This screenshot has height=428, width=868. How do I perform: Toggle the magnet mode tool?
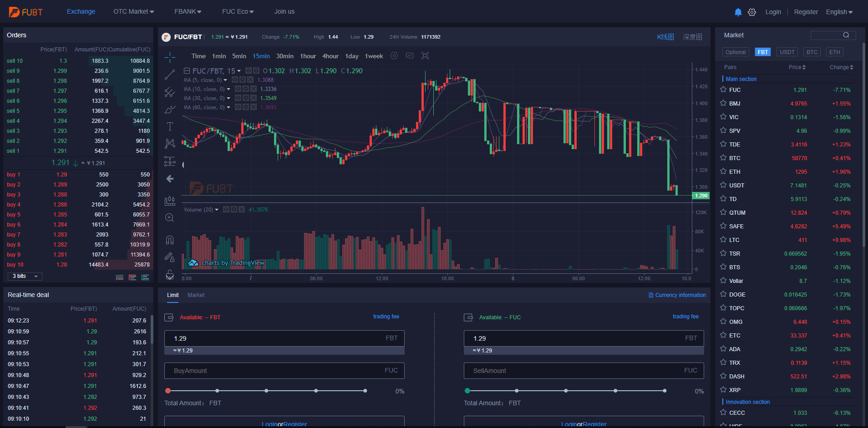pyautogui.click(x=170, y=240)
